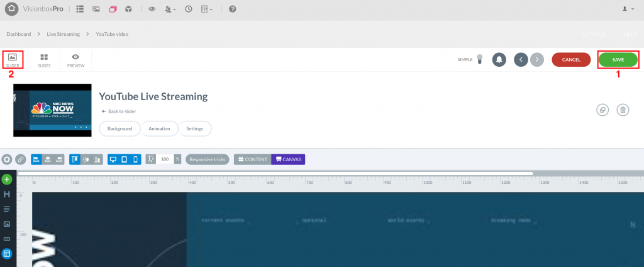Image resolution: width=644 pixels, height=267 pixels.
Task: Click the red Cancel button
Action: pos(571,60)
